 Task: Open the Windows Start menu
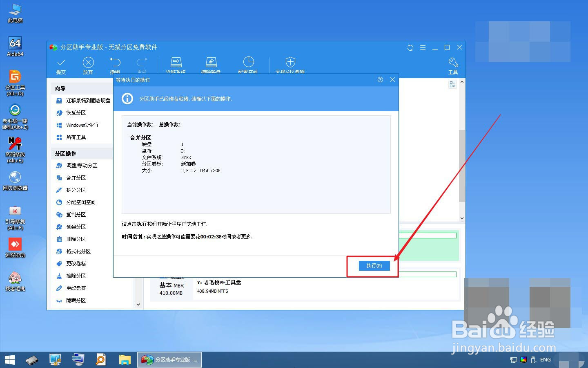10,360
